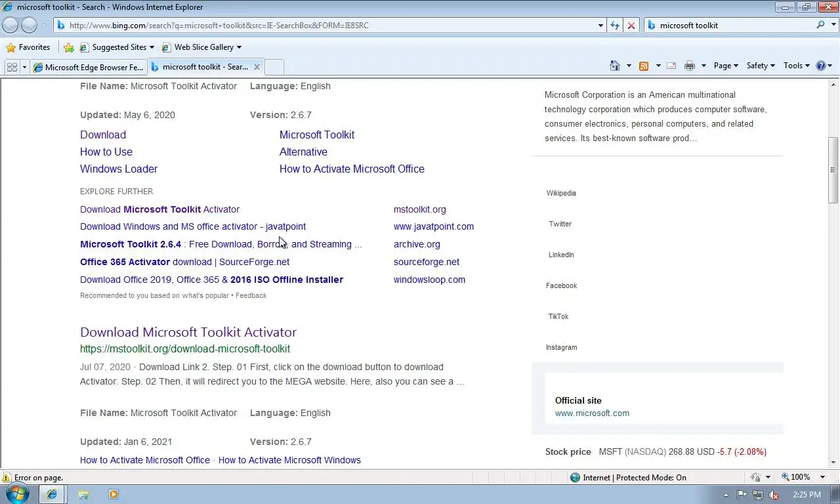
Task: Expand Suggested Sites dropdown arrow
Action: point(152,47)
